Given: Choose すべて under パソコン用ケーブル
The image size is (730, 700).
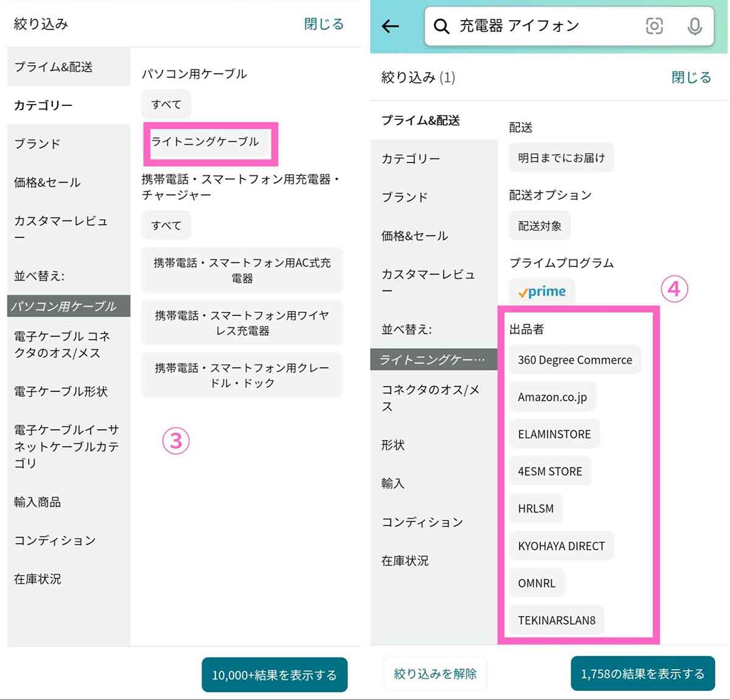Looking at the screenshot, I should click(166, 104).
